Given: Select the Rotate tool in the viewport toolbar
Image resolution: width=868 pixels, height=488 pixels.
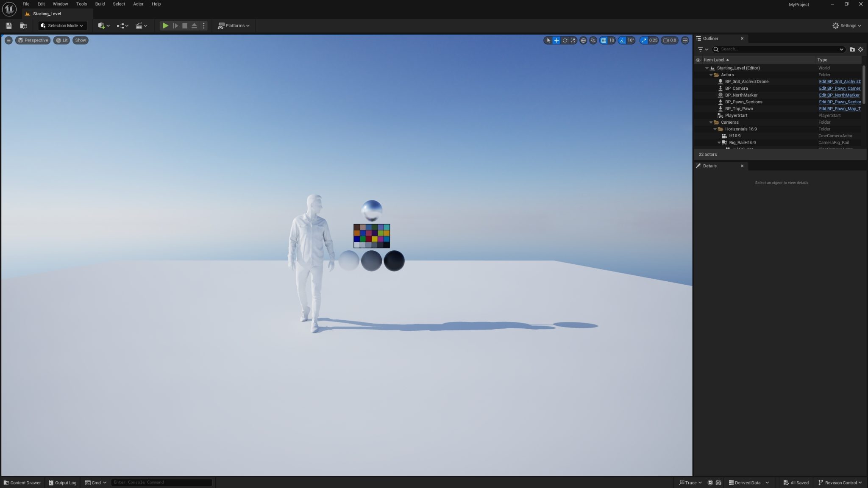Looking at the screenshot, I should [x=565, y=40].
